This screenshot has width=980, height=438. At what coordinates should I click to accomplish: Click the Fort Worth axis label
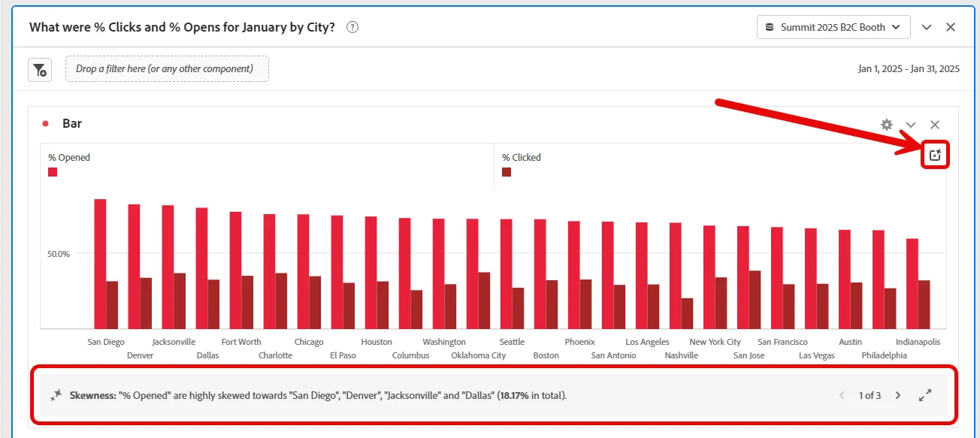pyautogui.click(x=241, y=342)
